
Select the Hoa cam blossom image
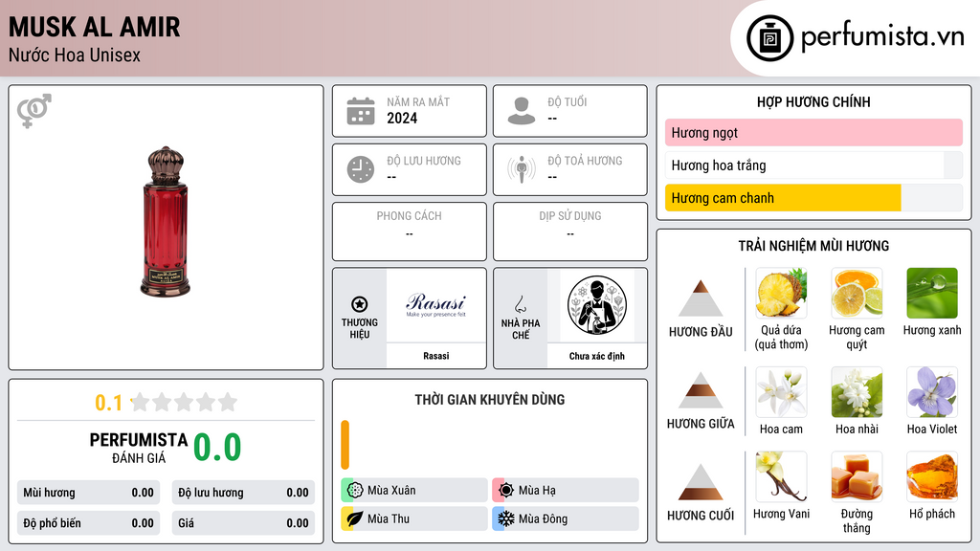(781, 392)
